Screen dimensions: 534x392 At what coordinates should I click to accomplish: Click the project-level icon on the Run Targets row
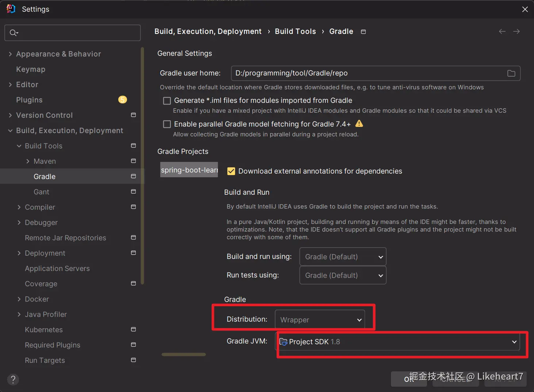[x=133, y=360]
